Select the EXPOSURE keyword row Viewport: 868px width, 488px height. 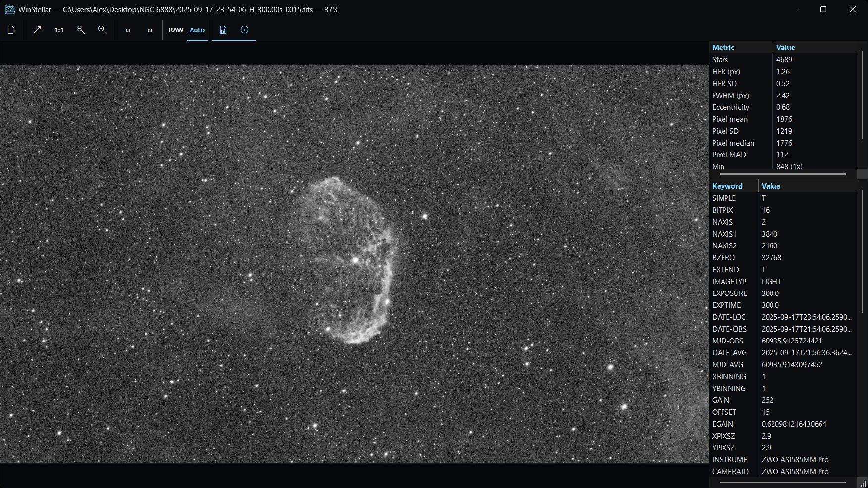pos(783,293)
